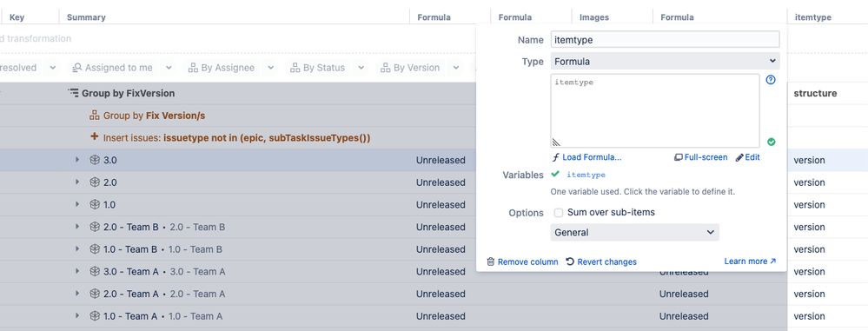868x331 pixels.
Task: Click Load Formula link
Action: 586,157
